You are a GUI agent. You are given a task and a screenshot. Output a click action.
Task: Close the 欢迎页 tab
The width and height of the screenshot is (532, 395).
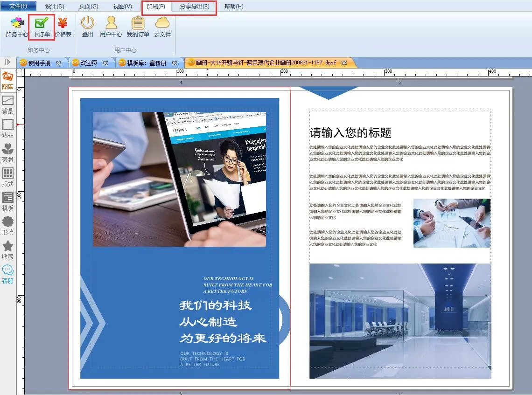tap(105, 63)
